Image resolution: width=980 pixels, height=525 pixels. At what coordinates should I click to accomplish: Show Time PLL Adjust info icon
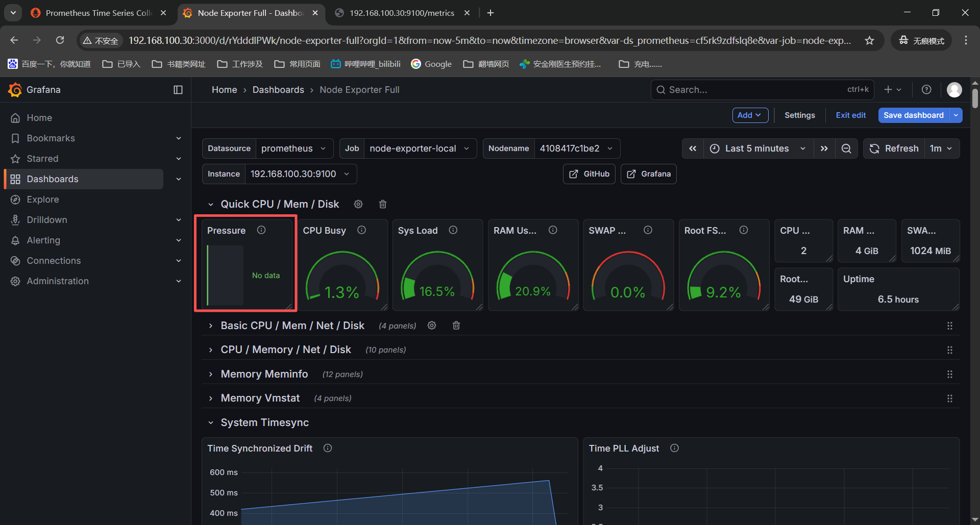pos(674,448)
